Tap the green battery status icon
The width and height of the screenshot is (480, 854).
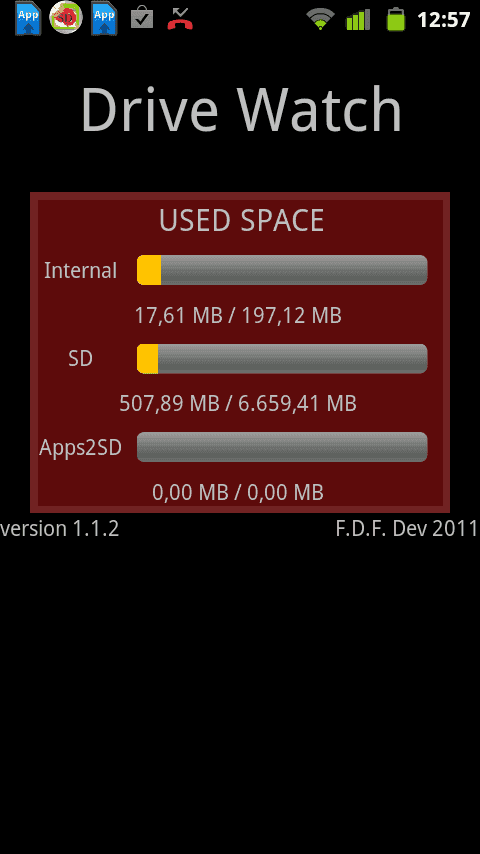coord(396,19)
